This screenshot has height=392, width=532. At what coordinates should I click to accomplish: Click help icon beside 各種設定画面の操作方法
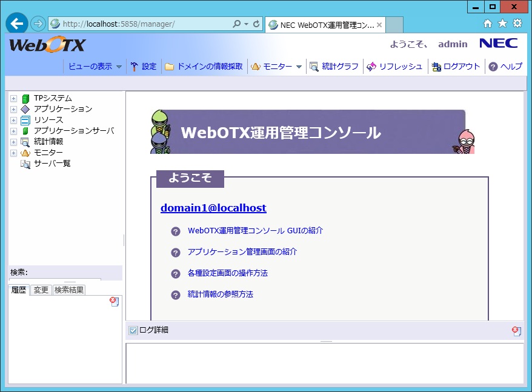(175, 273)
